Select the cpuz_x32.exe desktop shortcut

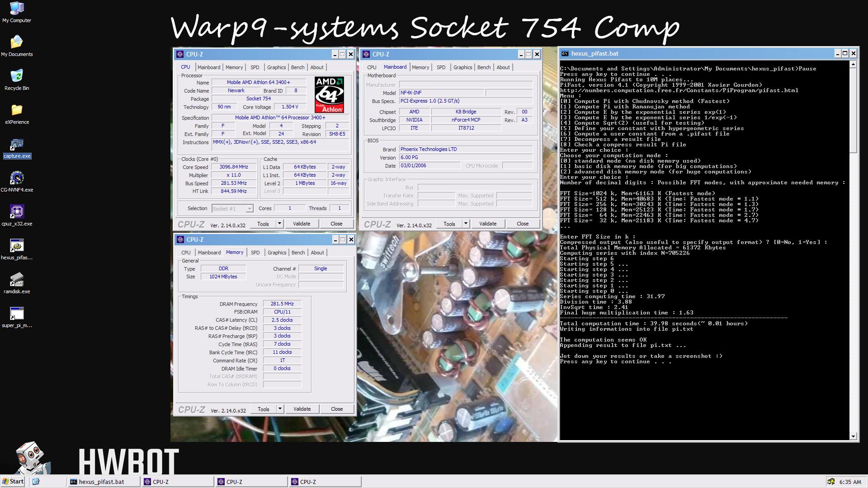[x=17, y=216]
